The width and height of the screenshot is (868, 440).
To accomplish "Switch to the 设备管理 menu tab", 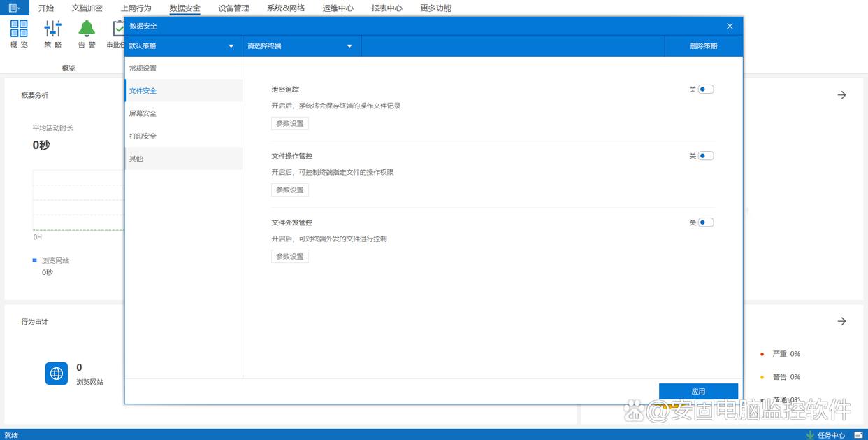I will tap(233, 8).
